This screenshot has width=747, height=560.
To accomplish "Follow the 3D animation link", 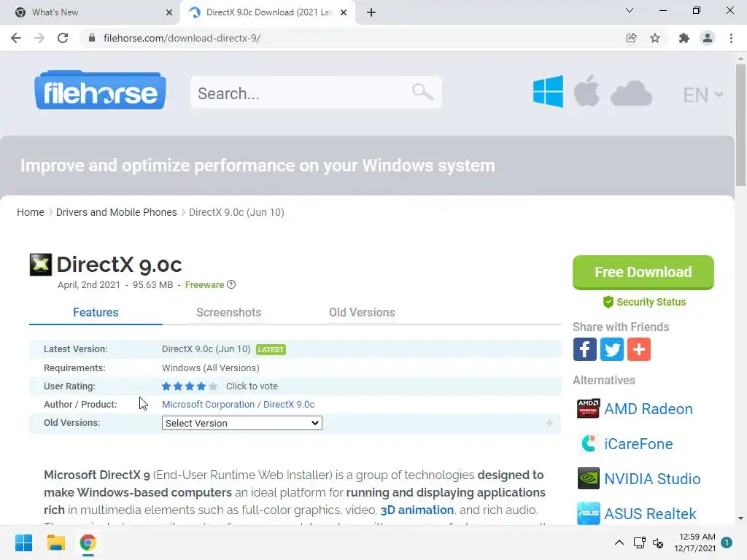I will pos(417,510).
